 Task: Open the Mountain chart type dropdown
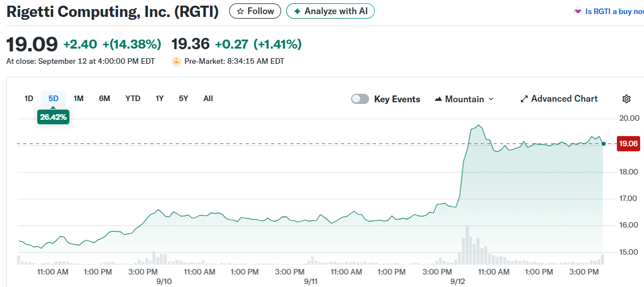click(464, 99)
